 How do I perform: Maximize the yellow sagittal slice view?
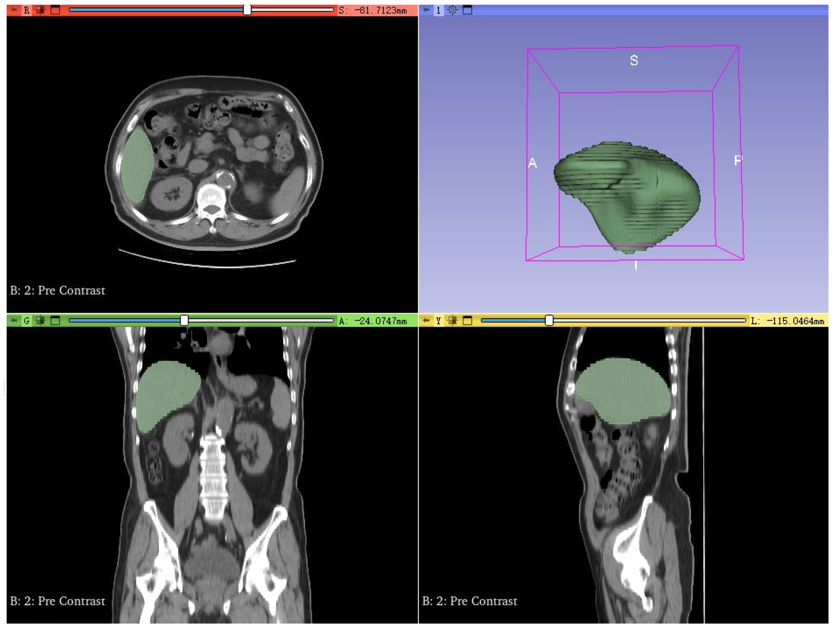coord(468,321)
